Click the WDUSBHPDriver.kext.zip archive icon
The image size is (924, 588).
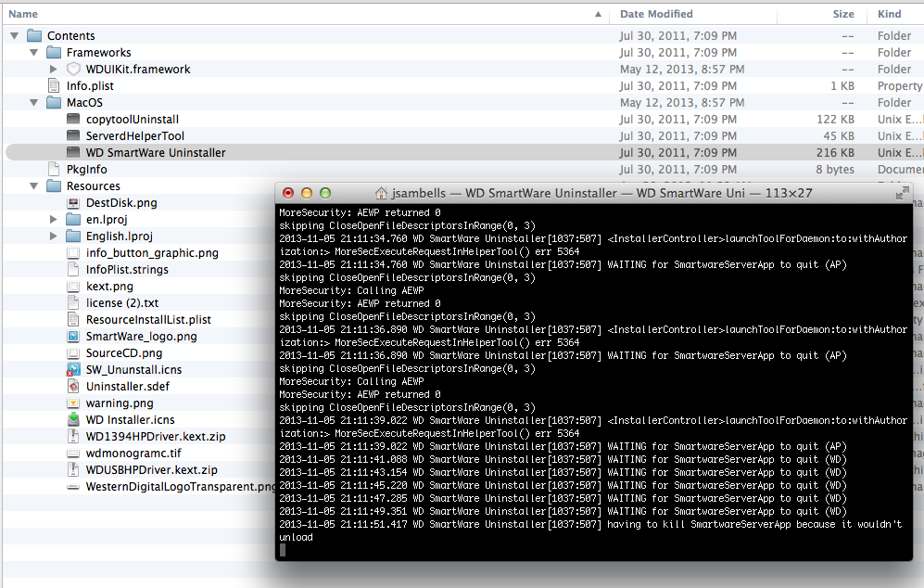click(73, 470)
